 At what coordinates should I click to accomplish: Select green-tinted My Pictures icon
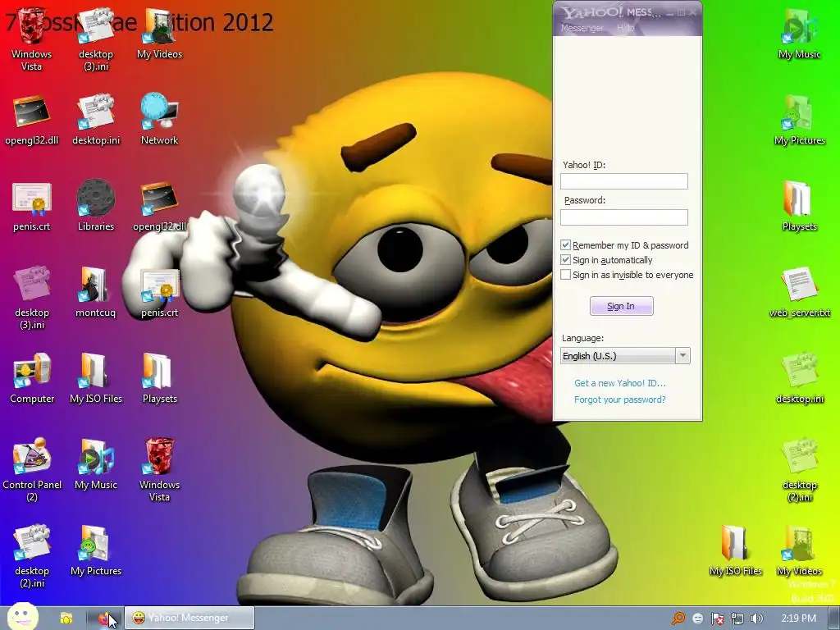[799, 119]
